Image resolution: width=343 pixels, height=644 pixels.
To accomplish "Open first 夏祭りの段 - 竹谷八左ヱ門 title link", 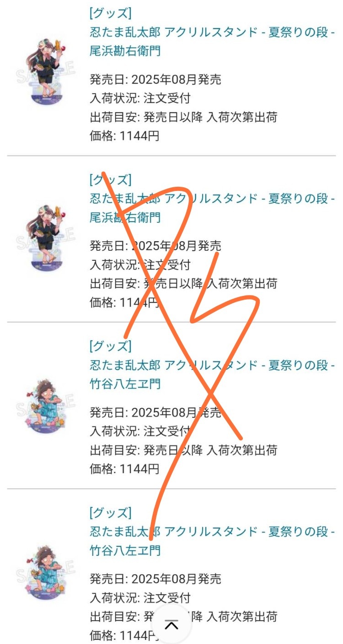I will pos(212,375).
